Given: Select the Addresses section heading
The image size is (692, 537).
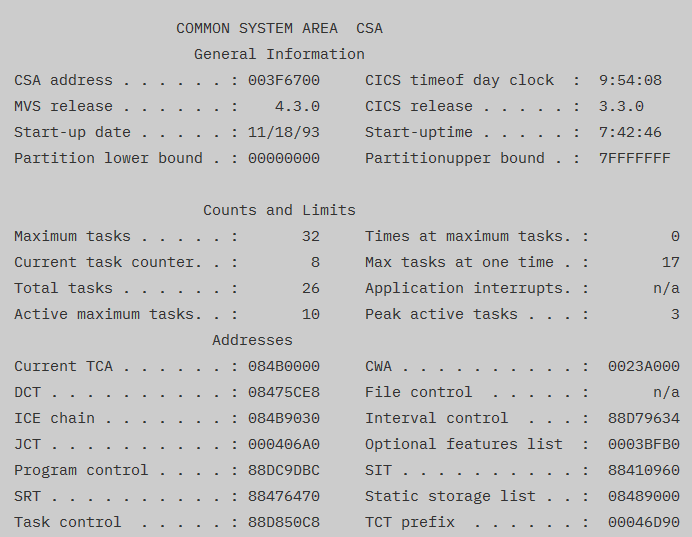Looking at the screenshot, I should click(x=252, y=340).
